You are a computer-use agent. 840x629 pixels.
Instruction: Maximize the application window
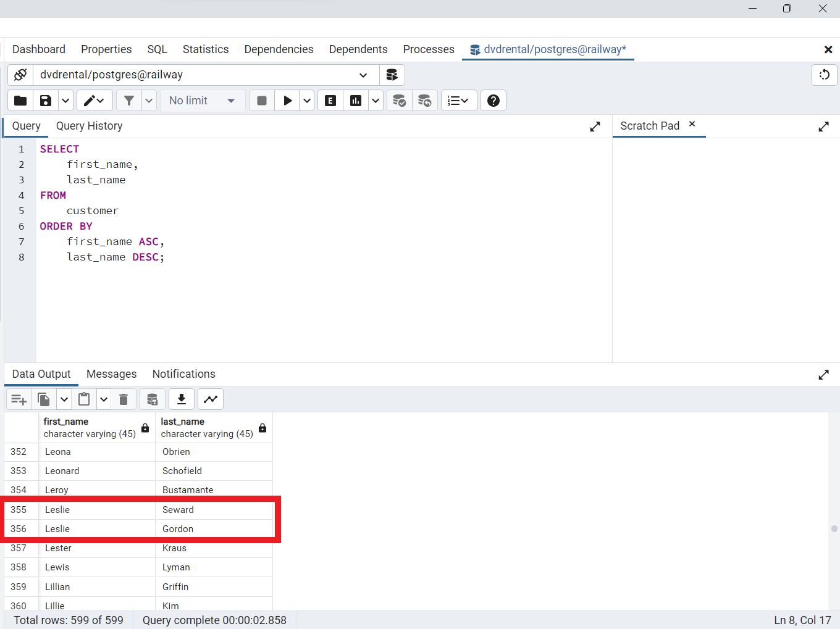tap(787, 9)
